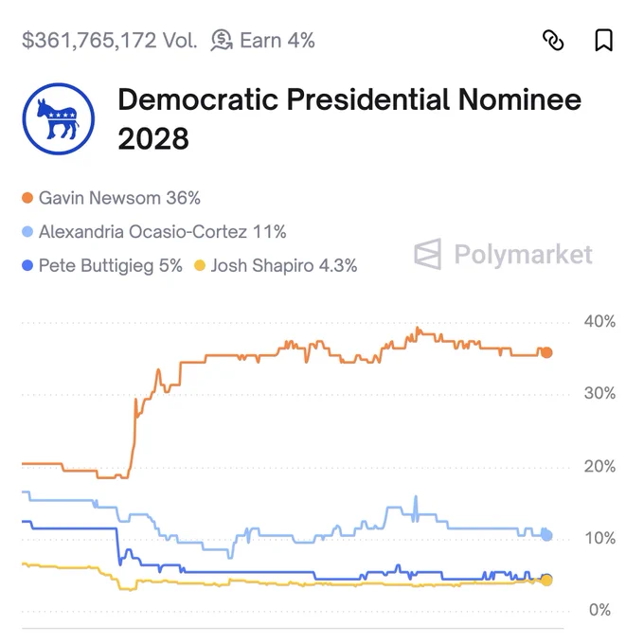Select the Pete Buttigieg 5% legend entry
This screenshot has width=644, height=644.
tap(102, 265)
